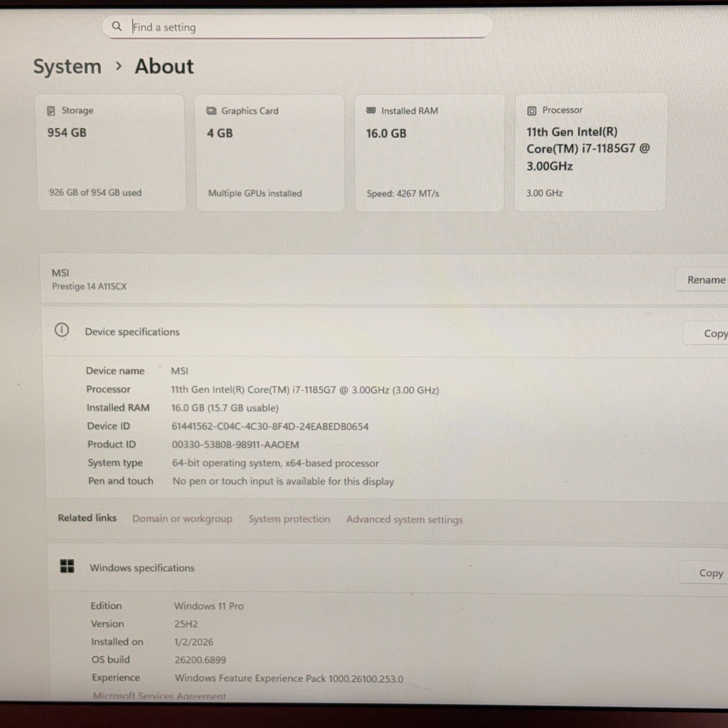
Task: Click the Processor card icon
Action: 532,111
